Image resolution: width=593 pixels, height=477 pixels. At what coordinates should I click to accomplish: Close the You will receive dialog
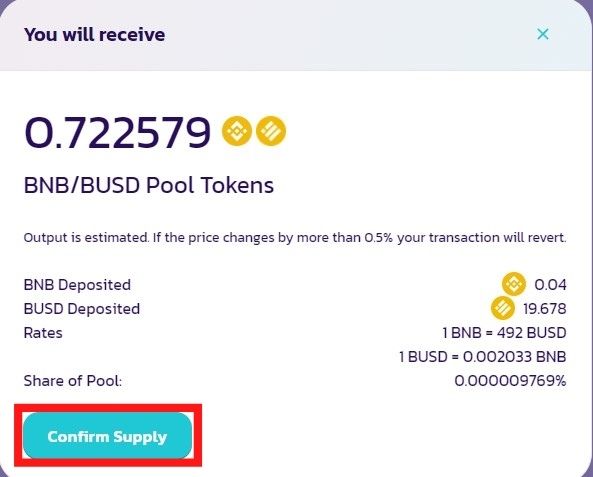[x=543, y=34]
